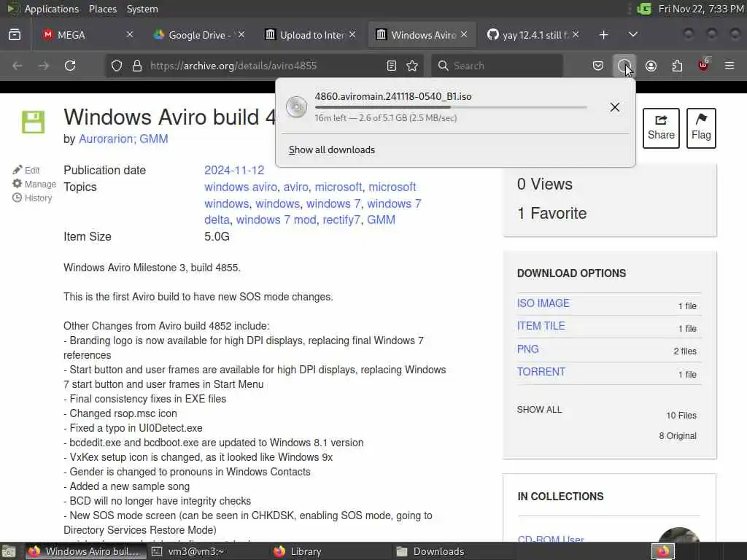This screenshot has height=560, width=747.
Task: Close the Google Drive tab
Action: (x=241, y=35)
